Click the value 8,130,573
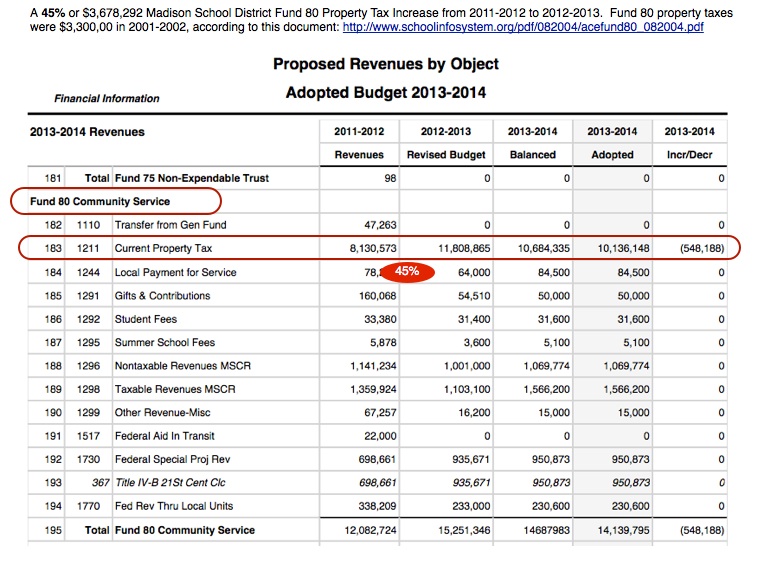 coord(373,248)
